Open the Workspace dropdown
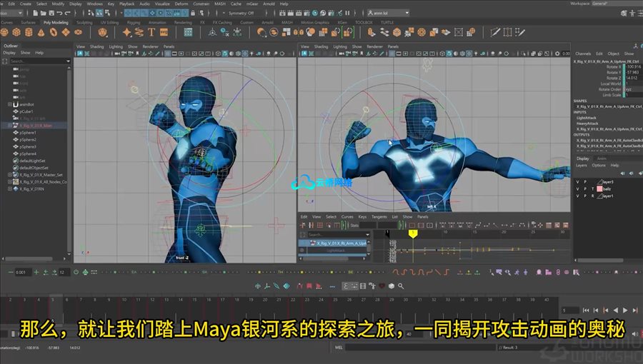This screenshot has width=643, height=364. click(x=622, y=4)
